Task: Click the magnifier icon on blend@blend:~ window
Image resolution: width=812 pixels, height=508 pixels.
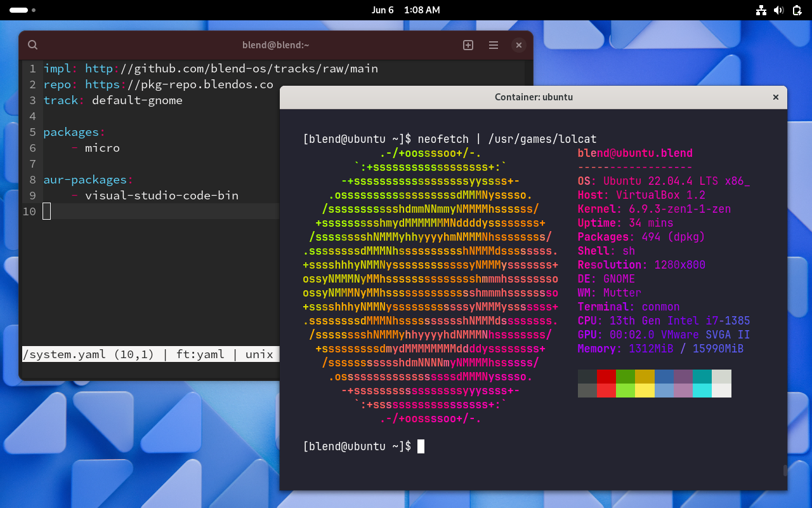Action: pyautogui.click(x=32, y=45)
